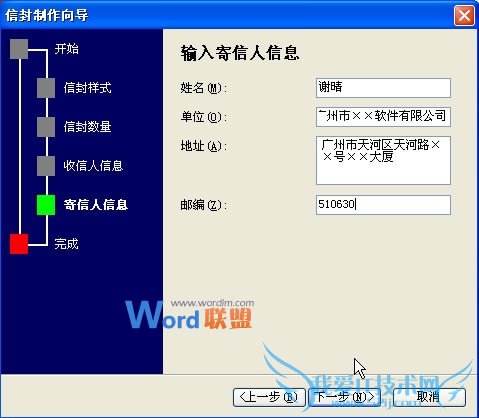Go back with 上一步(B) button
This screenshot has height=418, width=479.
[x=269, y=397]
